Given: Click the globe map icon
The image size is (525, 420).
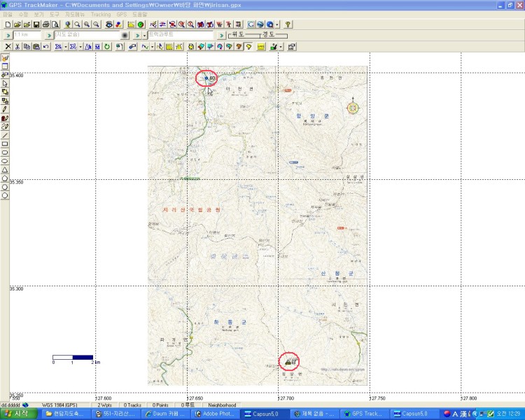Looking at the screenshot, I should tap(68, 24).
